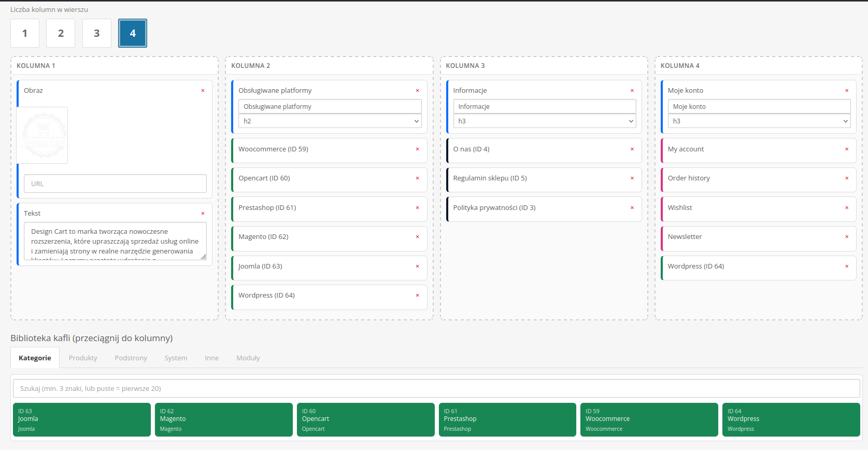This screenshot has height=450, width=868.
Task: Remove the Newsletter tile
Action: coord(847,237)
